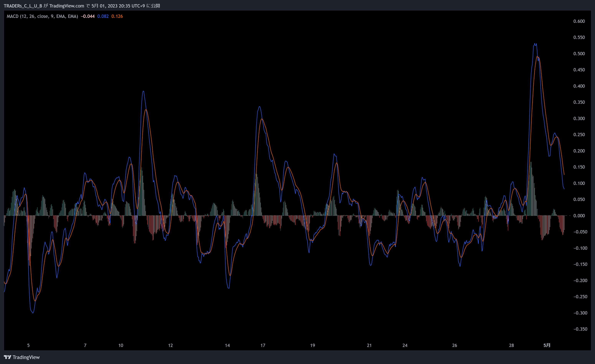Click the orange signal value 0.126
Screen dimensions: 595x364
pyautogui.click(x=117, y=16)
